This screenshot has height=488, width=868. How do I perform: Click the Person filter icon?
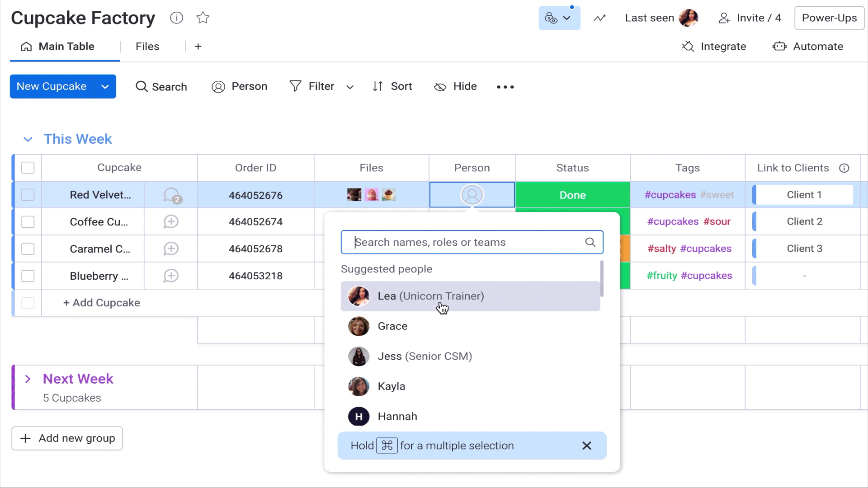219,86
